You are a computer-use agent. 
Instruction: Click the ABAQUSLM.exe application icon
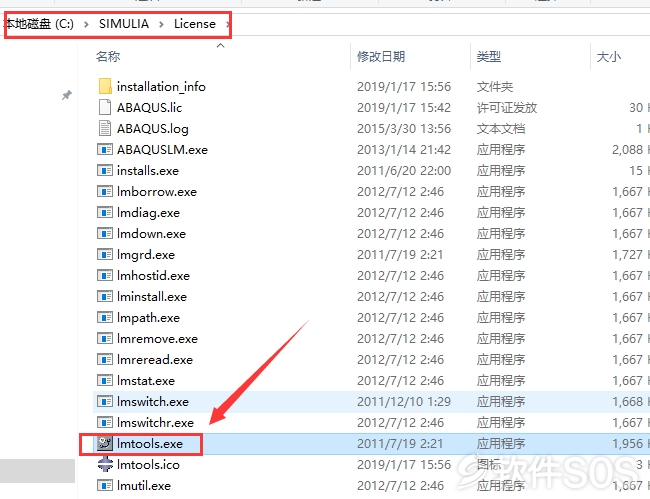click(105, 149)
